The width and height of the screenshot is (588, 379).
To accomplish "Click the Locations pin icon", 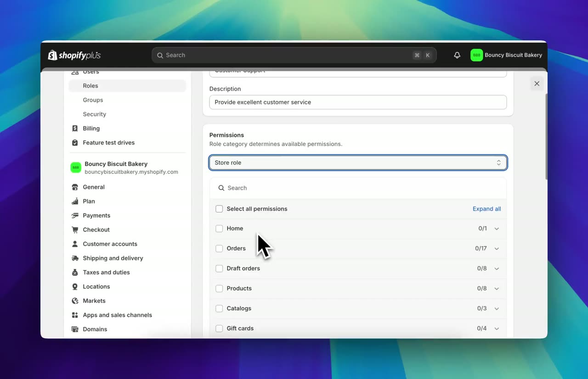I will click(x=75, y=287).
